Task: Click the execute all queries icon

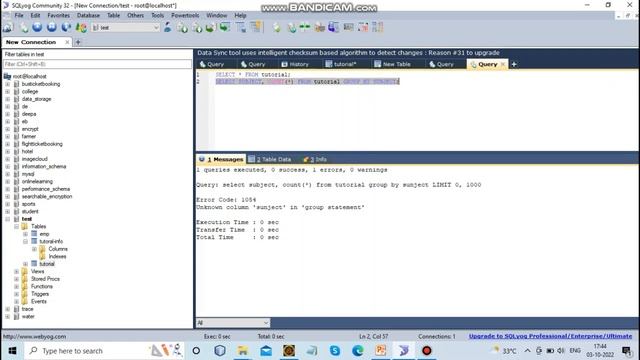Action: tap(52, 27)
